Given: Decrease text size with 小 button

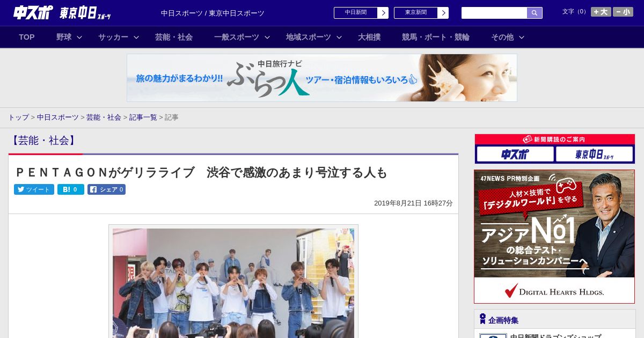Looking at the screenshot, I should point(623,12).
